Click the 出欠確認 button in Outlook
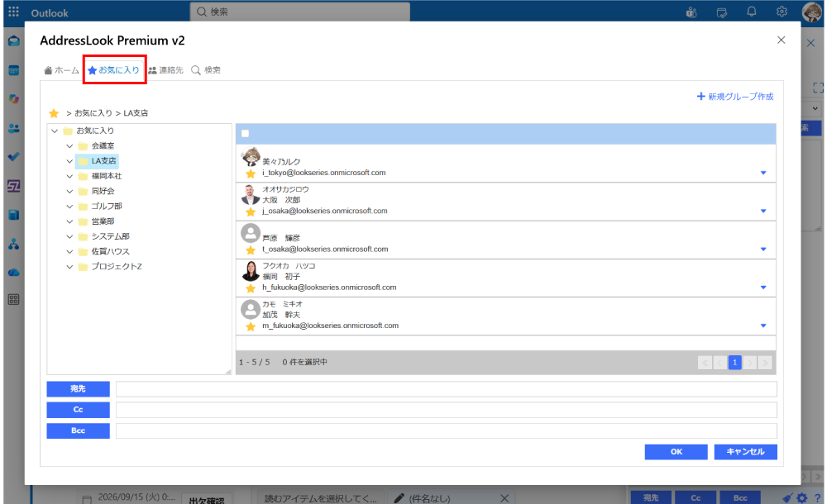Screen dimensions: 827x504 [207, 500]
